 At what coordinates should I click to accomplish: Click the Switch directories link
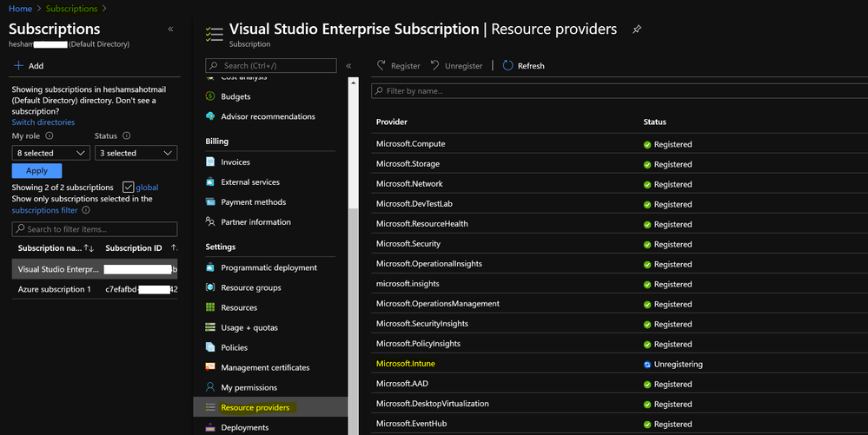click(43, 122)
